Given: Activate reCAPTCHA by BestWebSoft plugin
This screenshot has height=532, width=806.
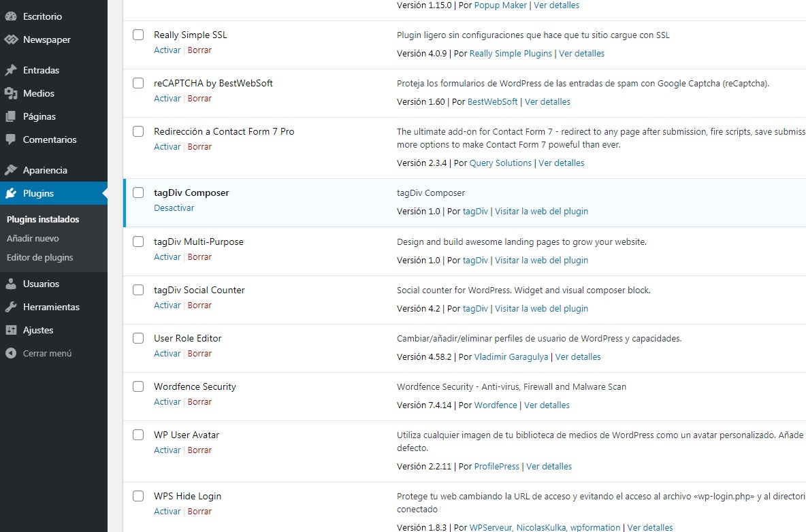Looking at the screenshot, I should [167, 98].
